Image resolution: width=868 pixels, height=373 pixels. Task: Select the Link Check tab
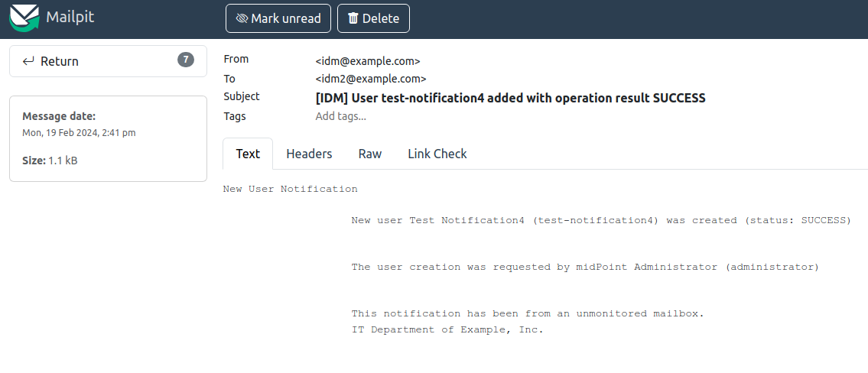437,154
